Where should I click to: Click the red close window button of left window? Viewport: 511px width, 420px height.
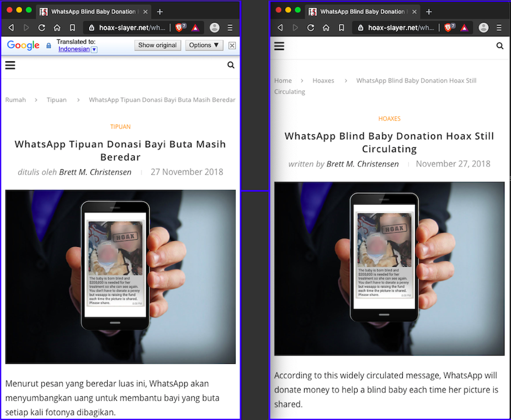pos(9,10)
